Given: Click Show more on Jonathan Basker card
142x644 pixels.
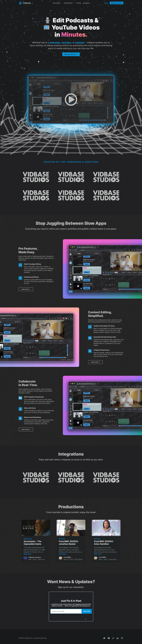Looking at the screenshot, I should click(63, 554).
